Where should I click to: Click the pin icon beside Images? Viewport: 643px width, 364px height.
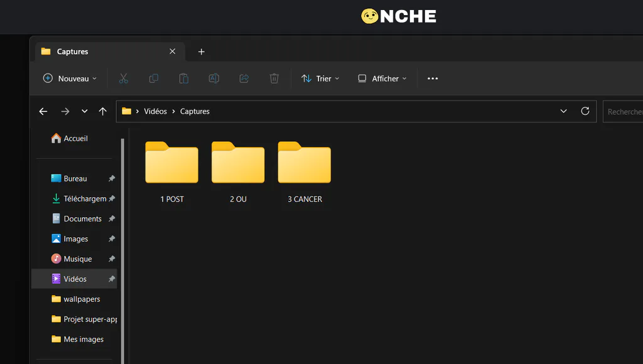(112, 238)
